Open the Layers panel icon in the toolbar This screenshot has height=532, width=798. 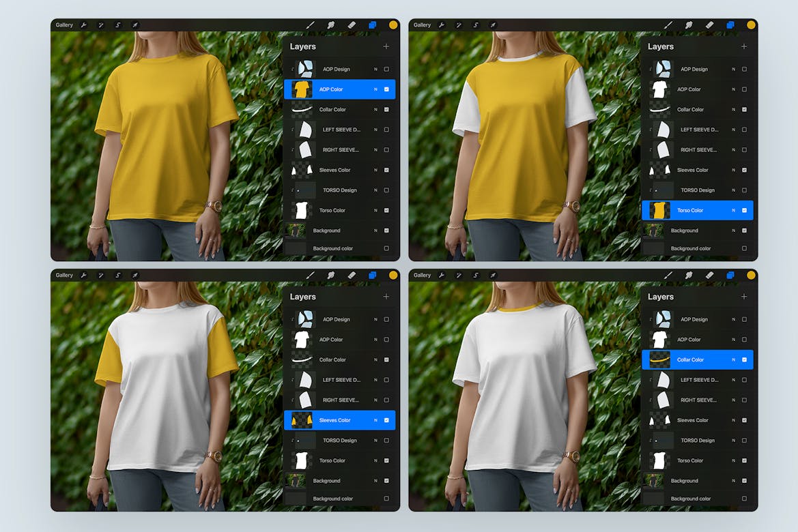(x=371, y=25)
